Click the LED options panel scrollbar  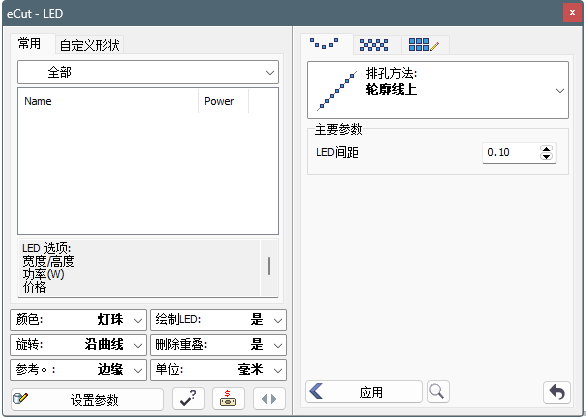click(x=269, y=267)
